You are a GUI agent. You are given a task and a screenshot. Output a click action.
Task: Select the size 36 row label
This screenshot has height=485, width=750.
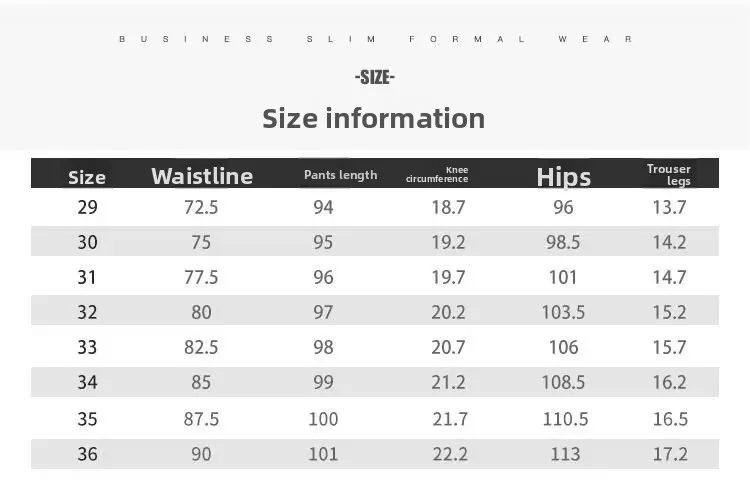(x=88, y=454)
